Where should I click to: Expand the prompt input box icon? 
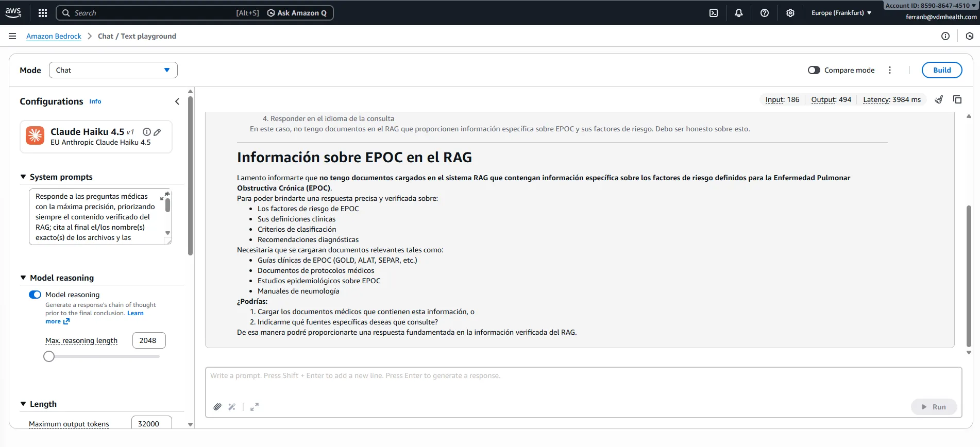255,407
